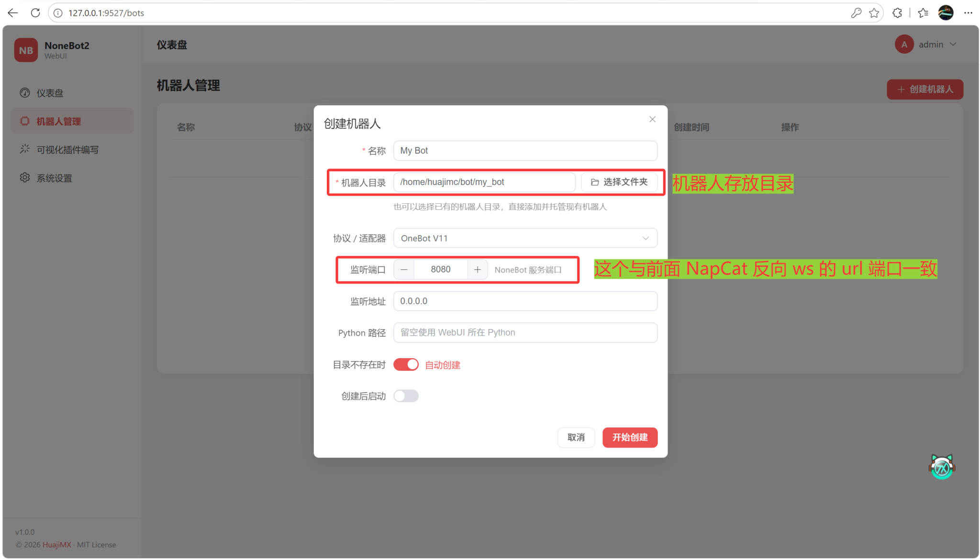Screen dimensions: 980x560
Task: Open the browser extensions puzzle icon
Action: tap(897, 13)
